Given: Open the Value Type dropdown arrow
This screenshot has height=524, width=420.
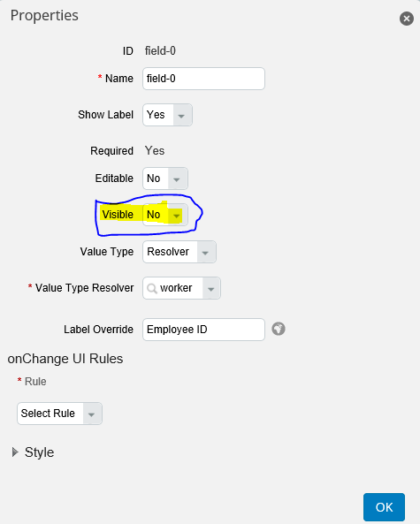Looking at the screenshot, I should (206, 252).
